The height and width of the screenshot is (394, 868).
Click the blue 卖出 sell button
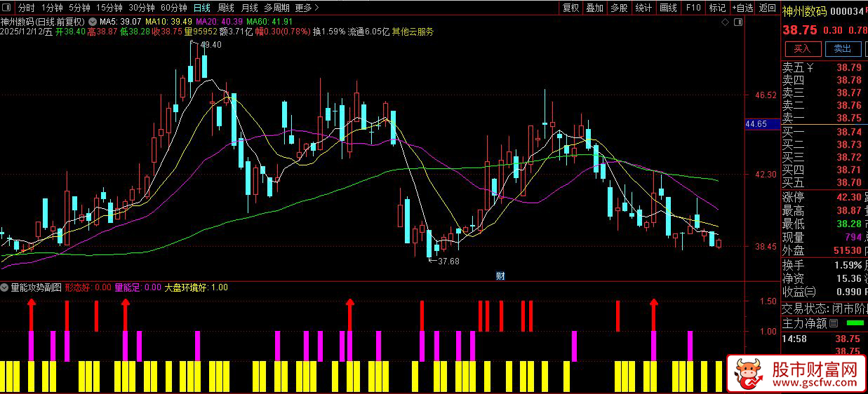click(843, 48)
